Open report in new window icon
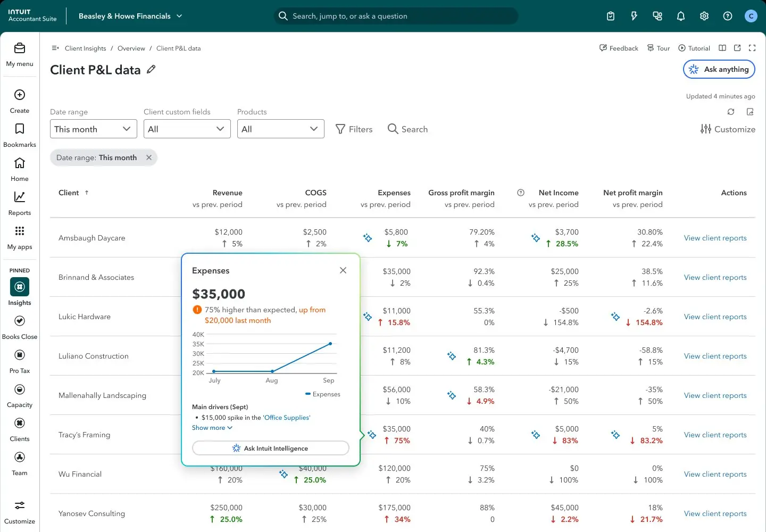The width and height of the screenshot is (766, 532). pyautogui.click(x=737, y=48)
